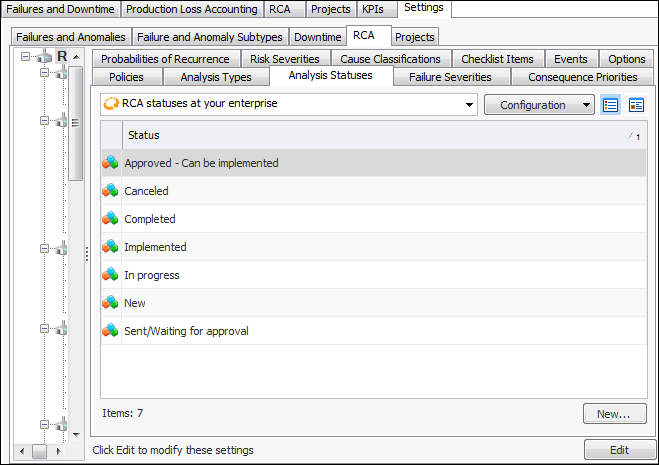This screenshot has height=465, width=659.
Task: Open the Checklist Items tab
Action: pos(498,59)
